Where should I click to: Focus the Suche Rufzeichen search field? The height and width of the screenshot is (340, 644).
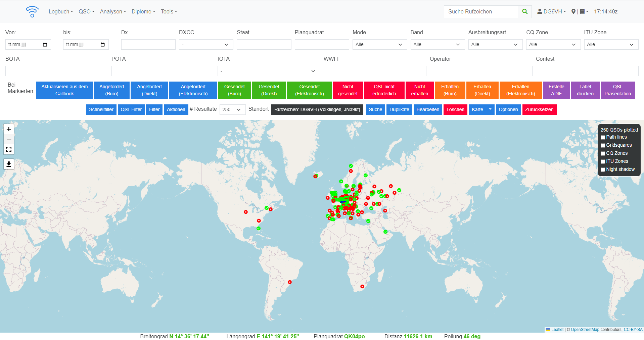(x=480, y=11)
